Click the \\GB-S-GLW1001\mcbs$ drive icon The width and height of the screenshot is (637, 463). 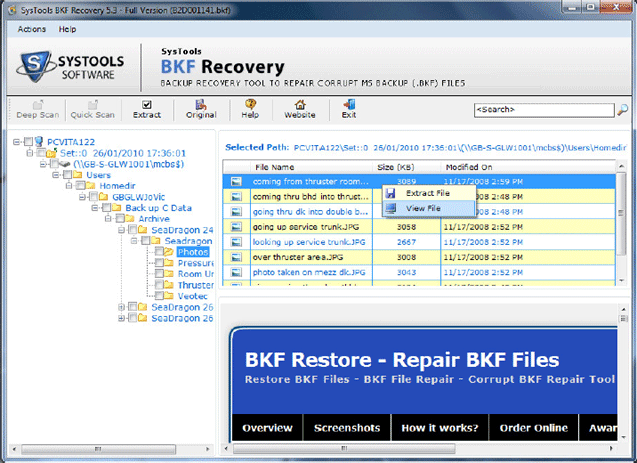tap(65, 164)
